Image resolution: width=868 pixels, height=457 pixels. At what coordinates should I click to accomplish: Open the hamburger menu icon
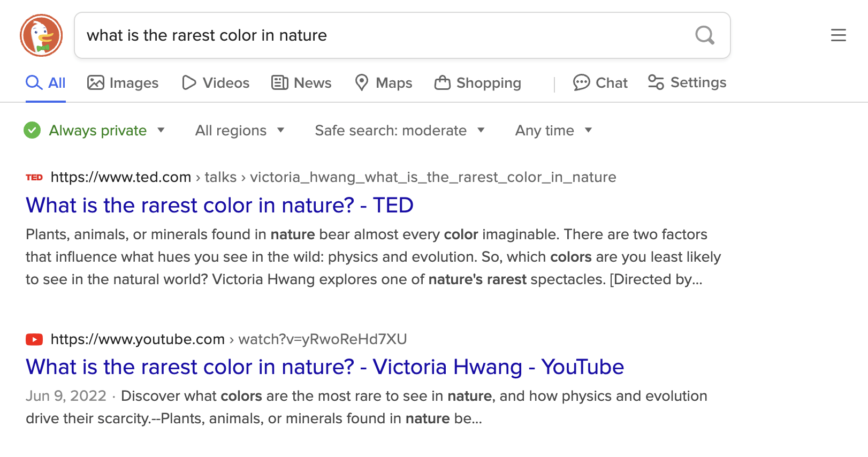tap(838, 35)
